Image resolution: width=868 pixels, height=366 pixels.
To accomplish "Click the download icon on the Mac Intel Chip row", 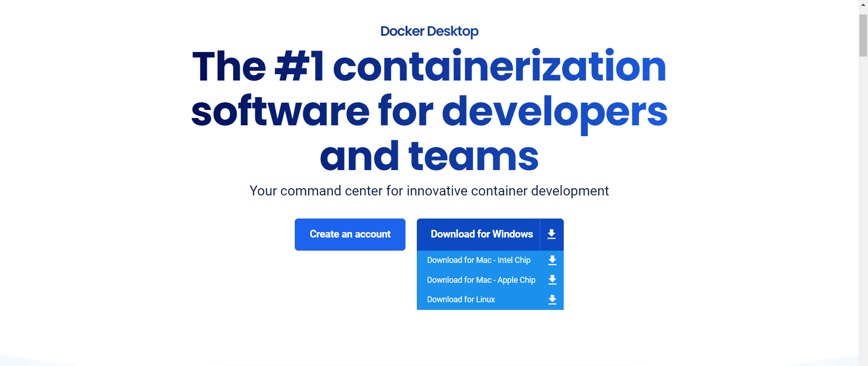I will click(552, 260).
